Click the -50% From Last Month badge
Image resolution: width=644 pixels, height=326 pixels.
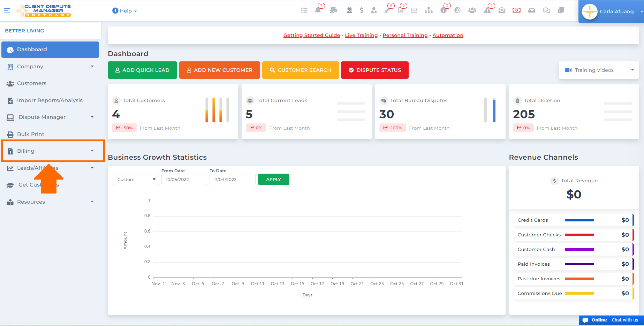tap(124, 128)
